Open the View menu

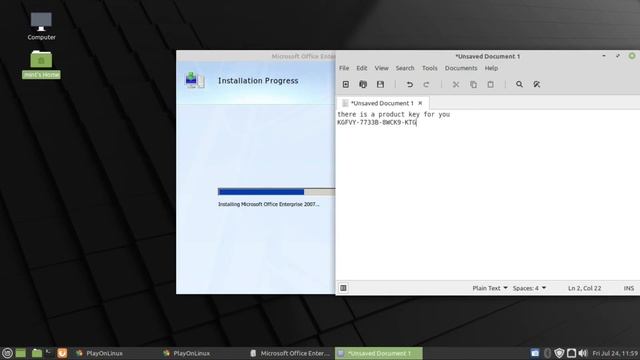coord(381,68)
